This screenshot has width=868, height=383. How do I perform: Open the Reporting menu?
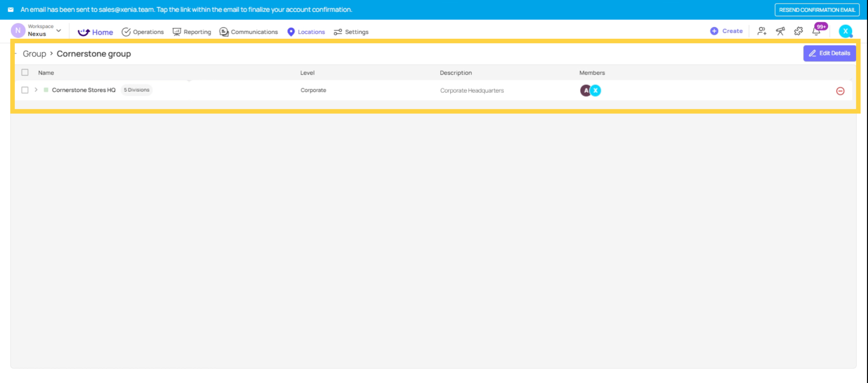point(192,32)
